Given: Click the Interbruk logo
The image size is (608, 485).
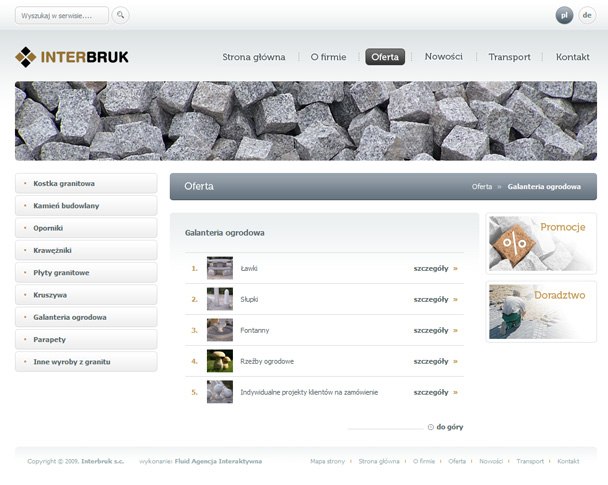Looking at the screenshot, I should coord(72,57).
